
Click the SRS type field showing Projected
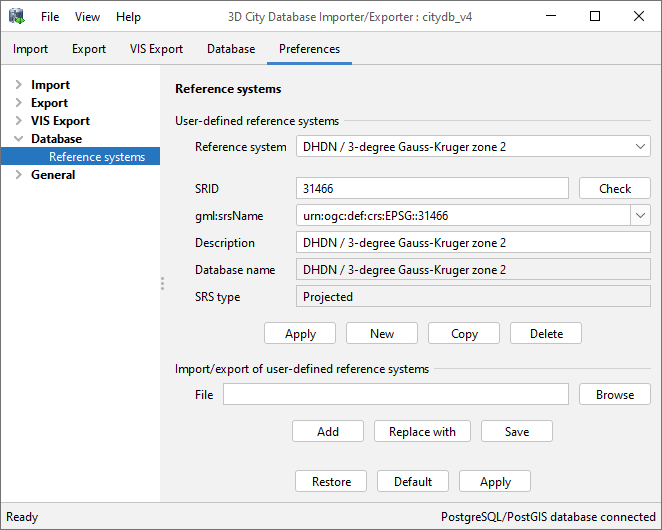(473, 296)
